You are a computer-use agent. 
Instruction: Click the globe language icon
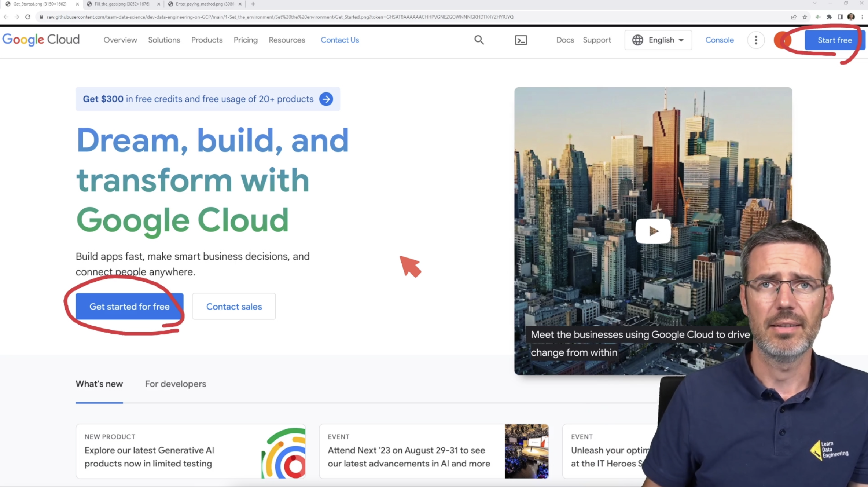pos(638,40)
